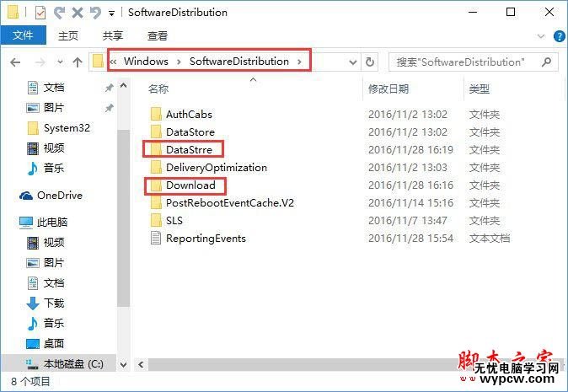The height and width of the screenshot is (392, 568).
Task: Sort by the 类型 column header
Action: [480, 89]
